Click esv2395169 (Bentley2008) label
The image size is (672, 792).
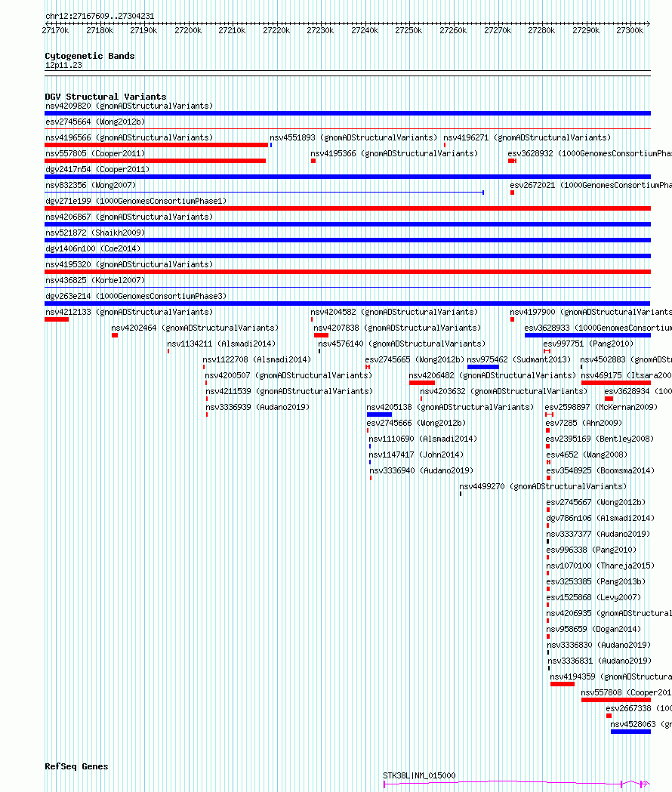600,439
